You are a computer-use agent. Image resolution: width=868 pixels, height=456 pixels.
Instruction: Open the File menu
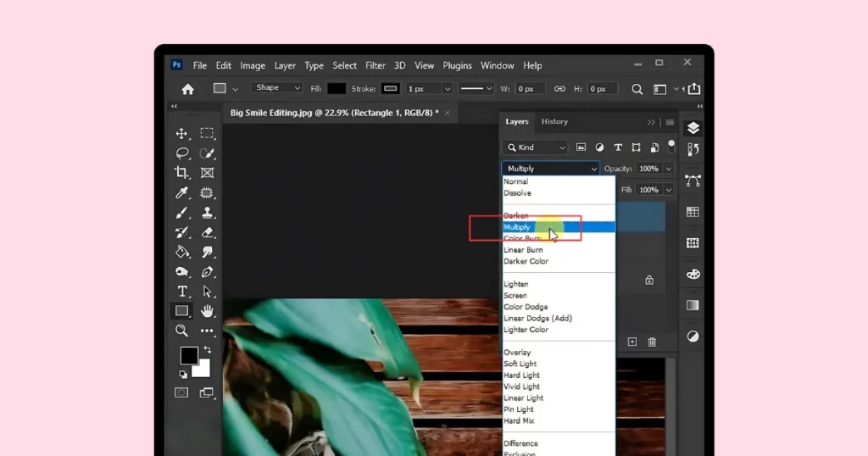click(200, 65)
